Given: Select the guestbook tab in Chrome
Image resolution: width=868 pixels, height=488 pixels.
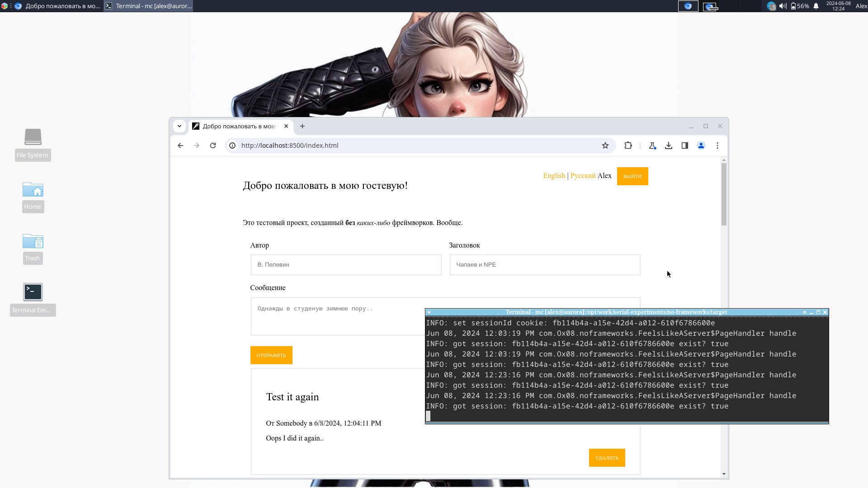Looking at the screenshot, I should tap(240, 126).
